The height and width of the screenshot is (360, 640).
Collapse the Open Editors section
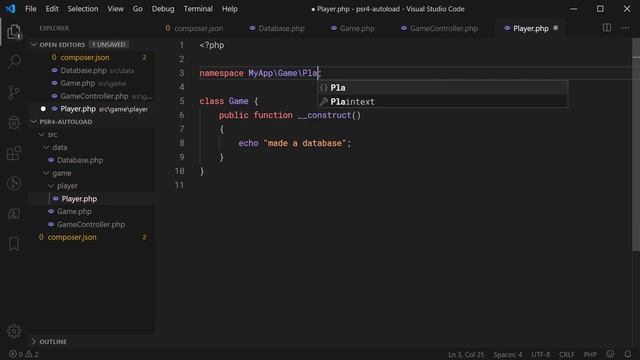34,44
